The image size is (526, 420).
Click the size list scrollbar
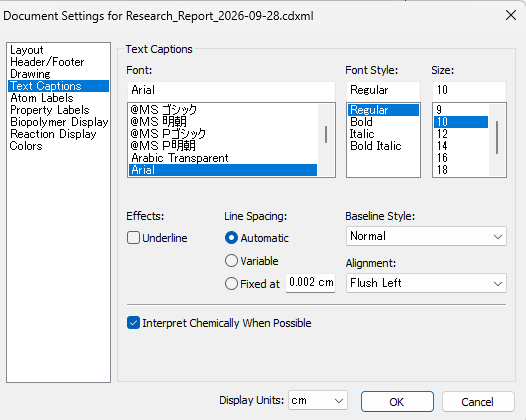(x=497, y=140)
